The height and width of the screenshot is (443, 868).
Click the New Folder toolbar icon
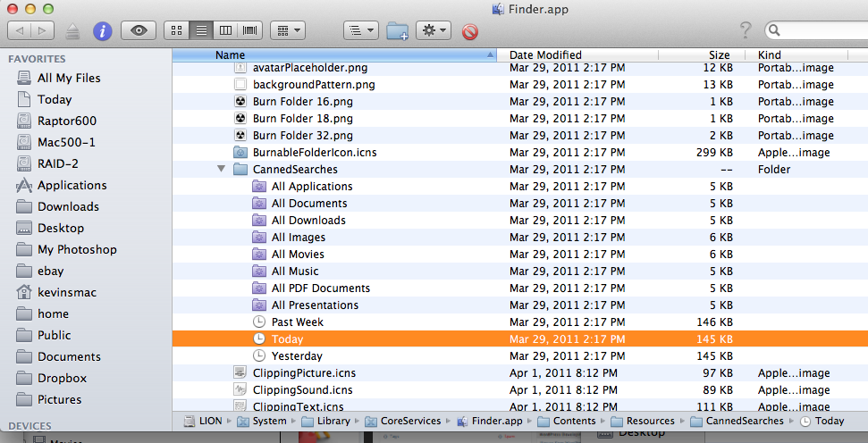pos(397,31)
